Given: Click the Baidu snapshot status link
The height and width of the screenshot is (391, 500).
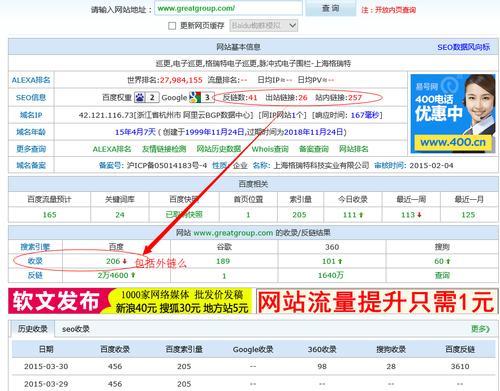Looking at the screenshot, I should [x=184, y=214].
